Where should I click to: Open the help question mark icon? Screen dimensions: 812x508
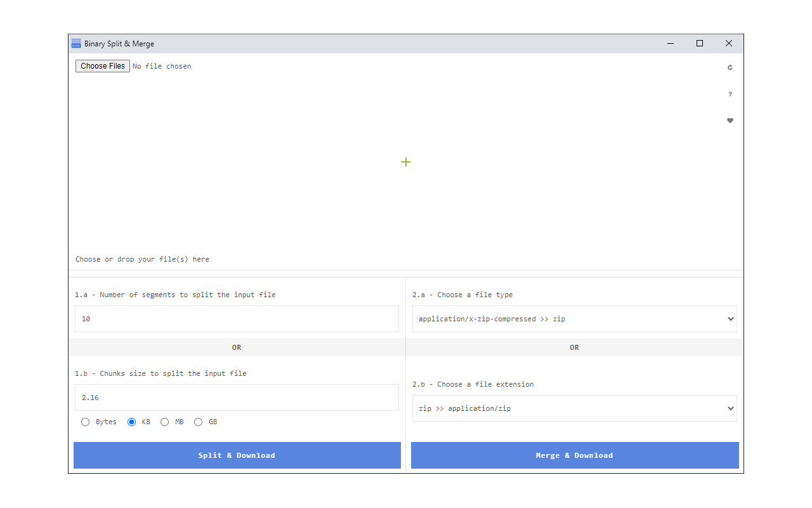[730, 93]
